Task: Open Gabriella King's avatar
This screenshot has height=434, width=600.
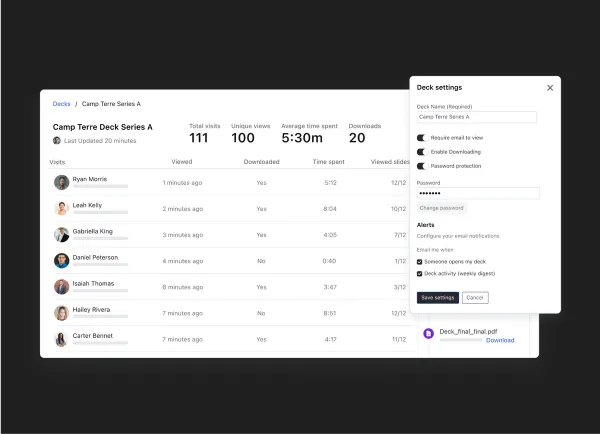Action: (x=61, y=235)
